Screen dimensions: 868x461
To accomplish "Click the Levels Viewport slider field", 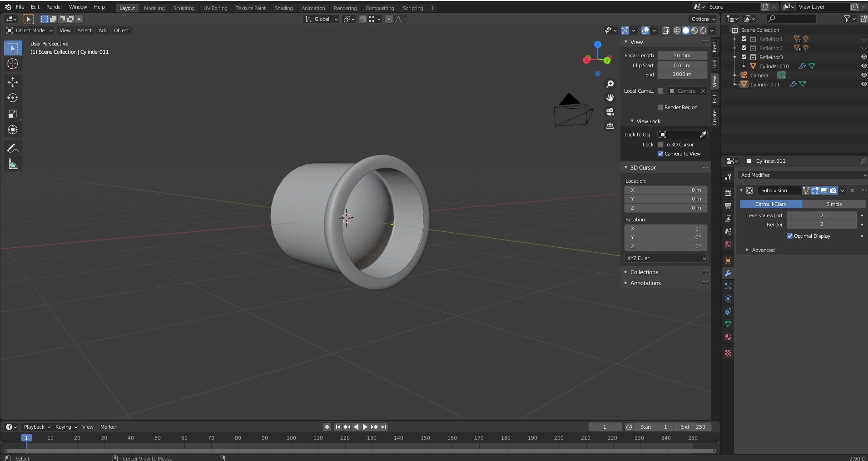I will tap(821, 215).
